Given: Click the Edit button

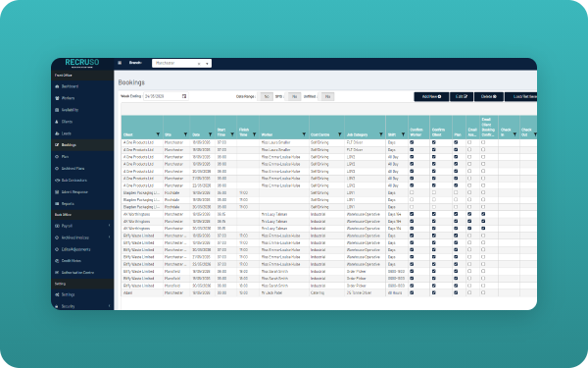Looking at the screenshot, I should click(x=462, y=96).
